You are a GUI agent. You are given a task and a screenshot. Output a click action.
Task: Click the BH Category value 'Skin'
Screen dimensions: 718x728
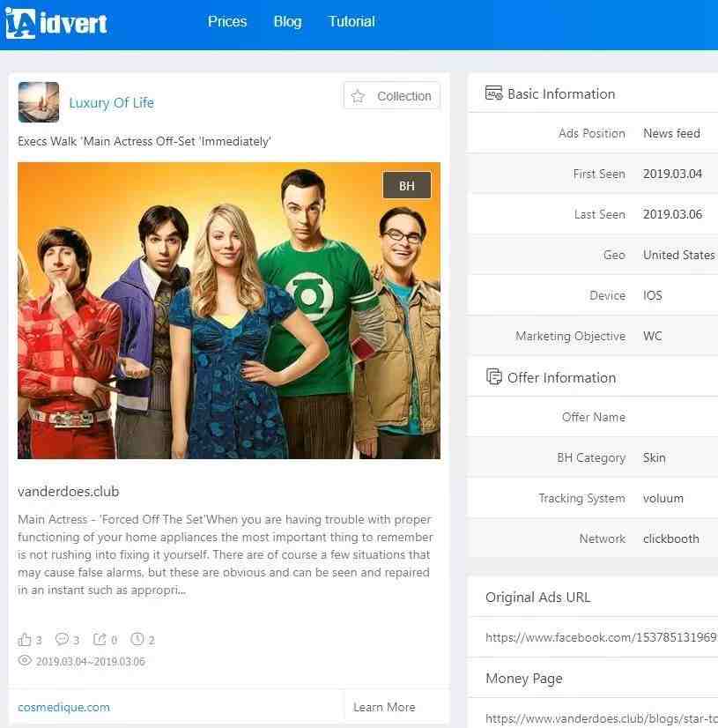click(655, 457)
